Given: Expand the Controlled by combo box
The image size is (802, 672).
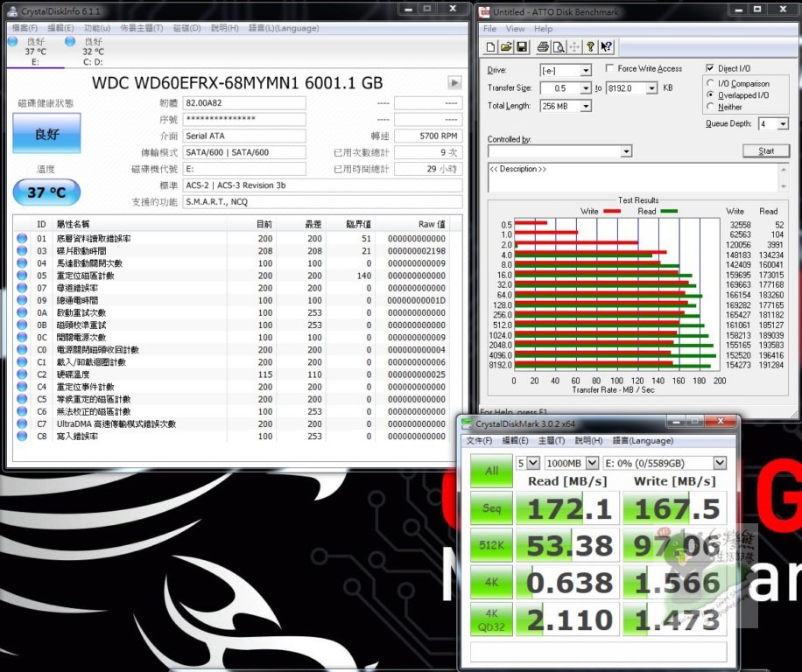Looking at the screenshot, I should (x=627, y=151).
